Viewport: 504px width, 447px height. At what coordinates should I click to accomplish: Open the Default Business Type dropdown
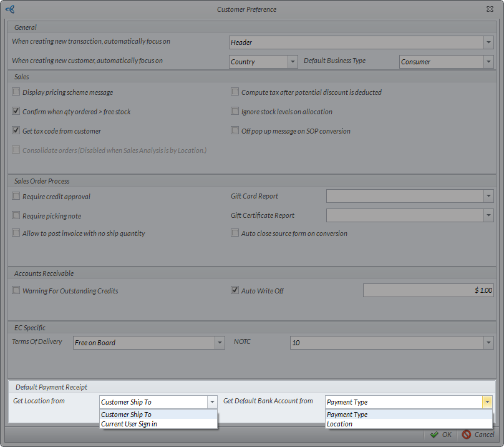(x=488, y=62)
